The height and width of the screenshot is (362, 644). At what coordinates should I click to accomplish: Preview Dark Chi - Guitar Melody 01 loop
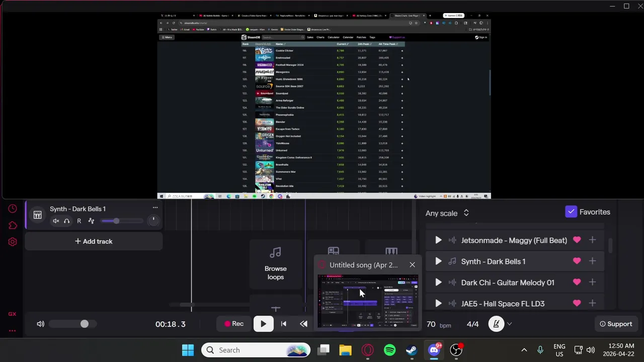(438, 283)
